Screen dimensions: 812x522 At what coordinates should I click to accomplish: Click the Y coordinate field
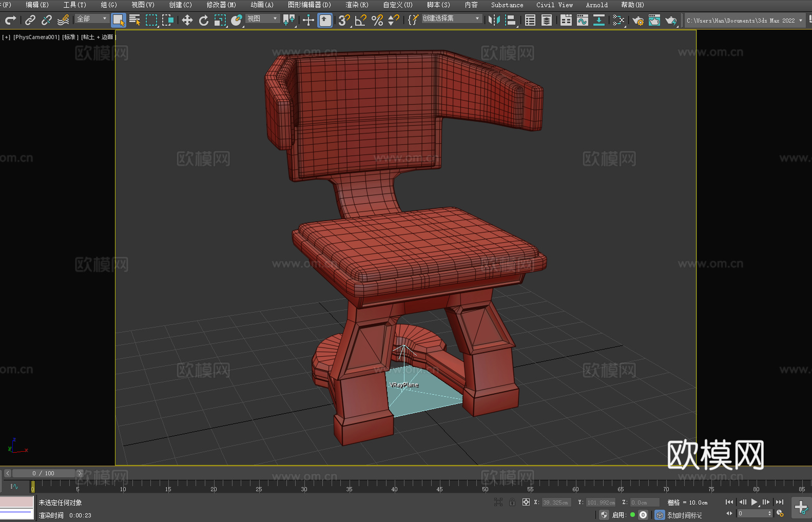601,502
